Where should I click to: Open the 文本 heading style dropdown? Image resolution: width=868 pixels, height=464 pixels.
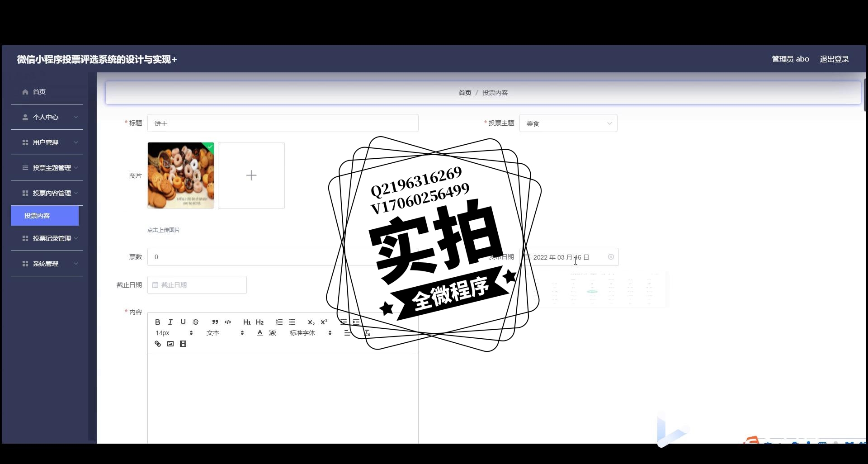225,333
